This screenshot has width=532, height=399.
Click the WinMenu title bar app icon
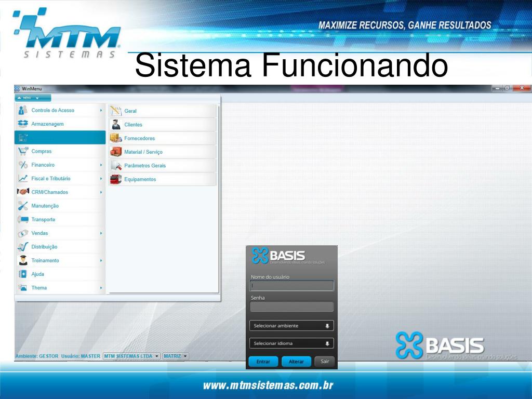[17, 88]
